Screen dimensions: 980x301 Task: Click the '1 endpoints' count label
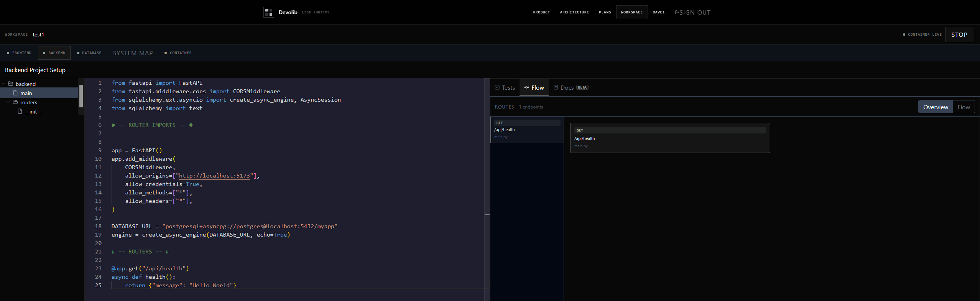(x=531, y=107)
